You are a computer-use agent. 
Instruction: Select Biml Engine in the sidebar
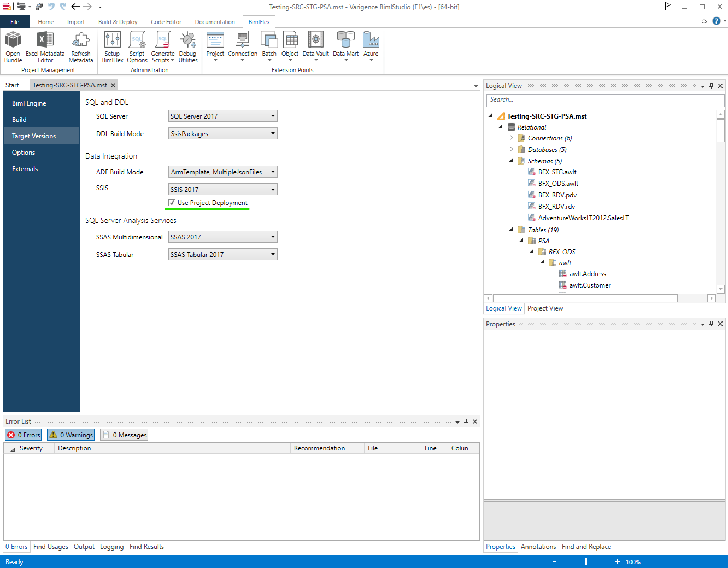coord(29,103)
